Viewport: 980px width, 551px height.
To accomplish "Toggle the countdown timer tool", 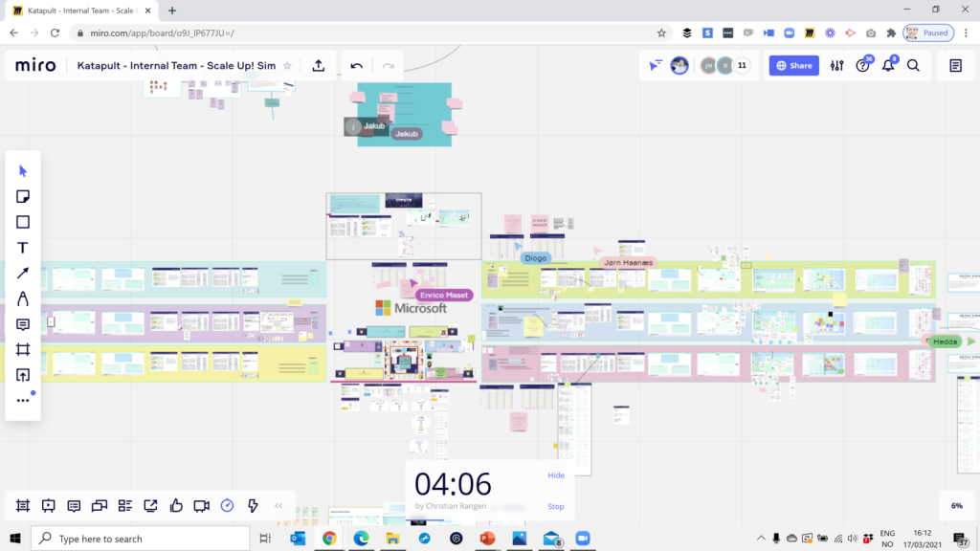I will tap(227, 506).
